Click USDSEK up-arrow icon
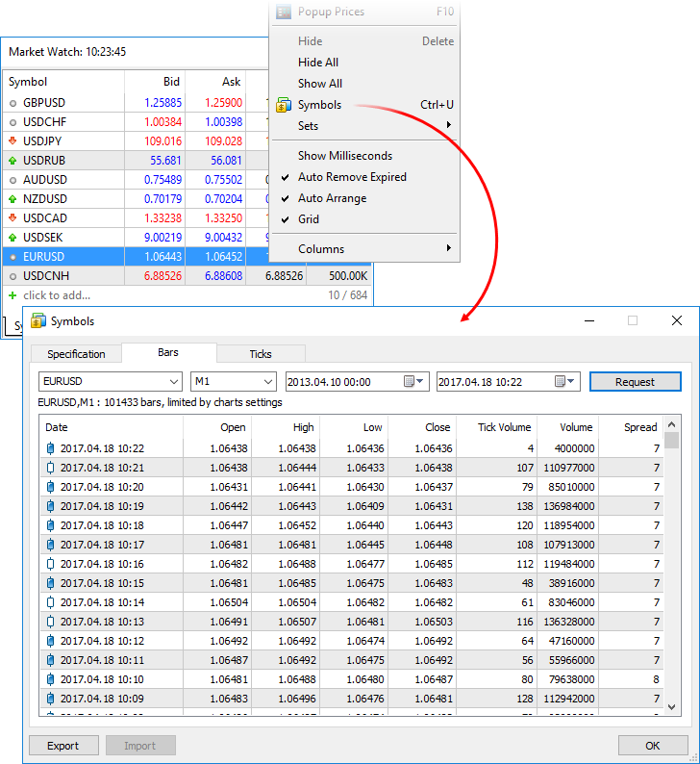This screenshot has width=700, height=764. coord(12,238)
